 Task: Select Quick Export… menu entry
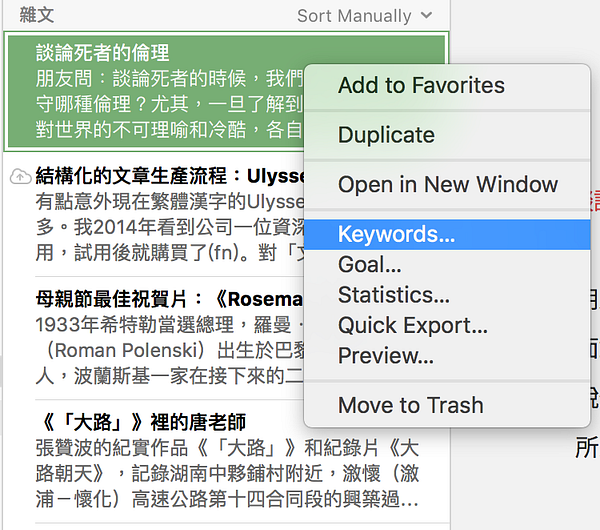412,325
